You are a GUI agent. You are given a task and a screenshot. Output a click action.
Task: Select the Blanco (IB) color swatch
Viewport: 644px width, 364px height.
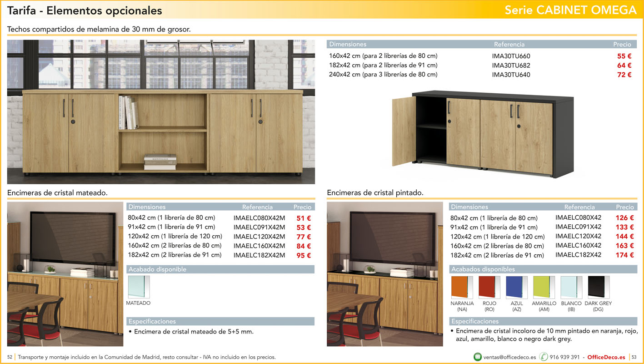click(x=571, y=287)
